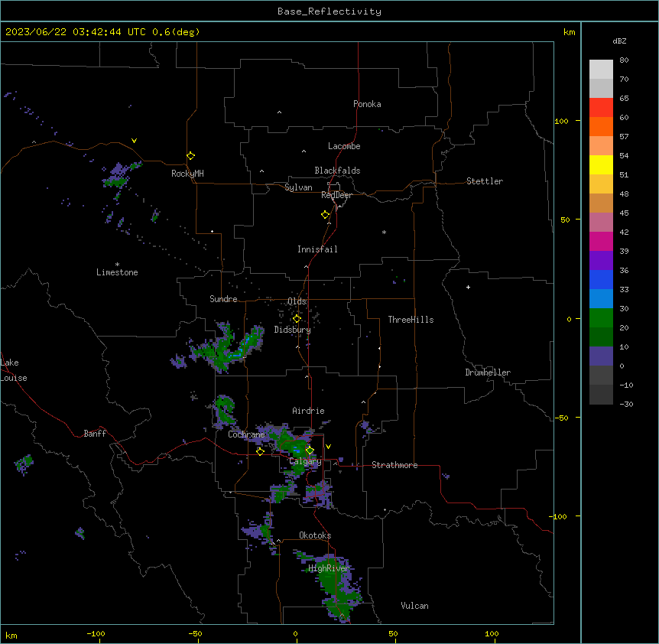The image size is (659, 644).
Task: Click the yellow diamond marker near RockyMH
Action: point(191,156)
